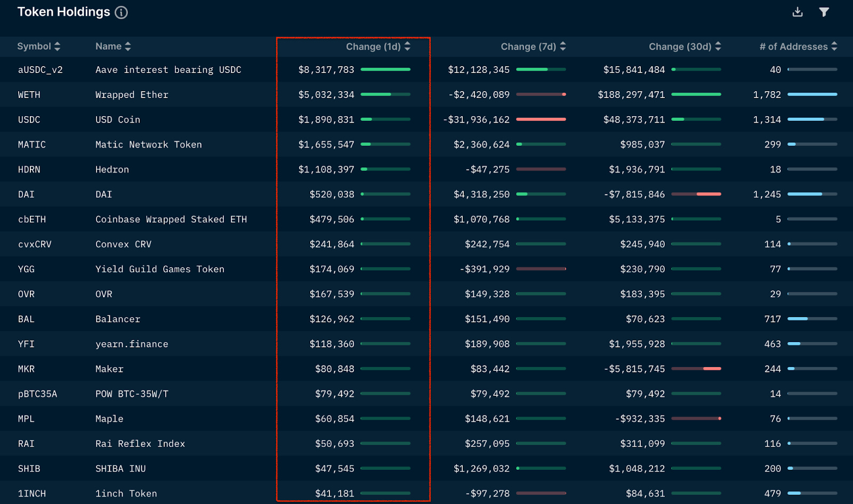This screenshot has width=853, height=504.
Task: Click the Maple name
Action: coord(109,419)
